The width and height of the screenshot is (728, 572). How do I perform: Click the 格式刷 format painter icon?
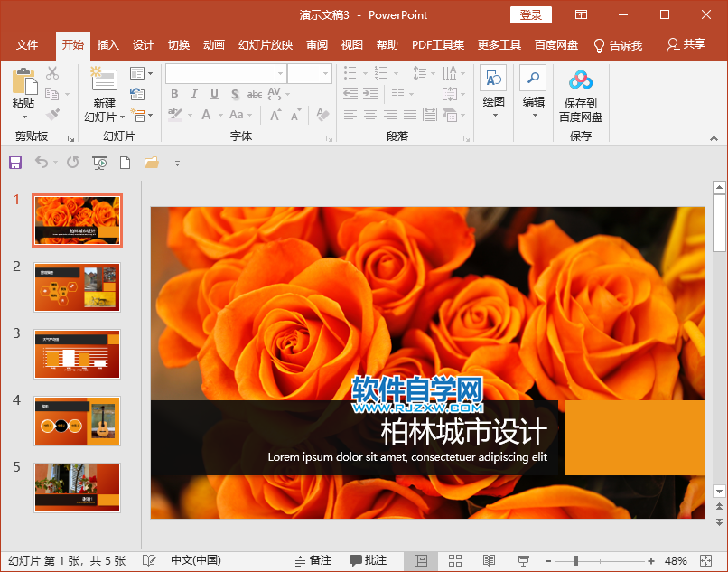click(x=52, y=114)
